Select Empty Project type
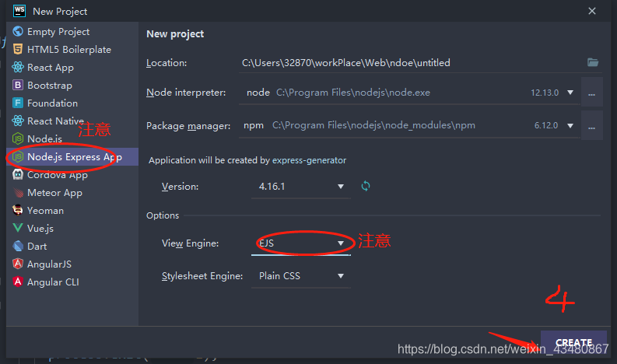The image size is (617, 364). coord(72,31)
